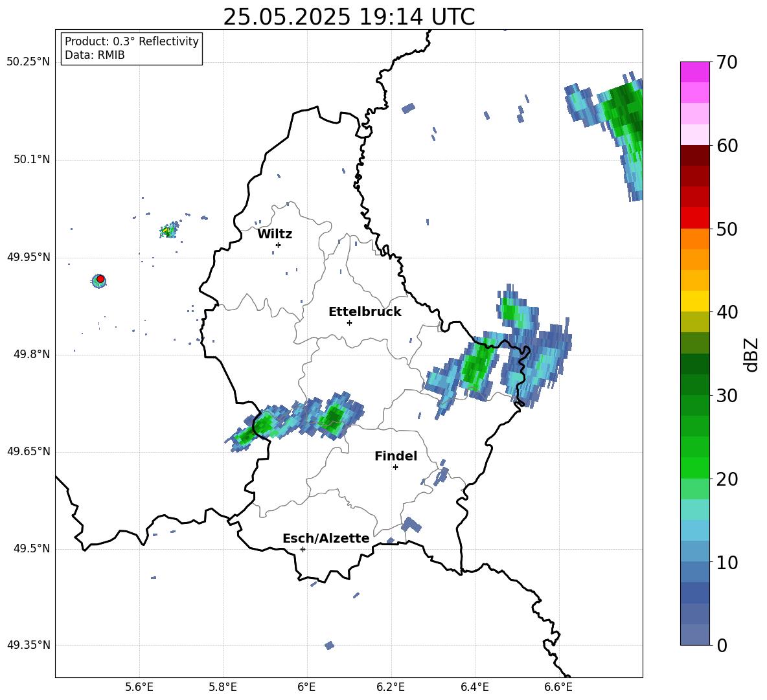
Task: Click the cross marker below Ettelbruck
Action: [x=349, y=322]
